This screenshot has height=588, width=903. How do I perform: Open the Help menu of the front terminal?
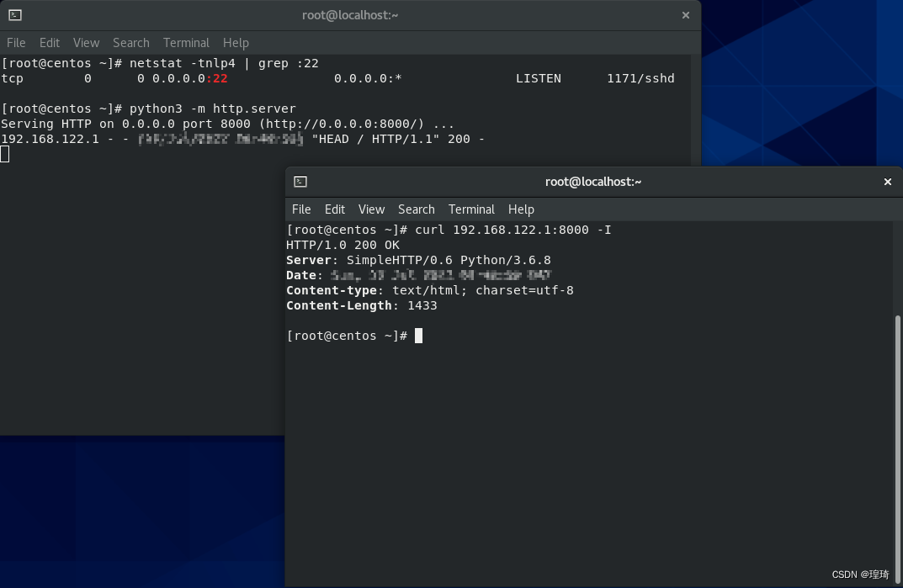coord(521,209)
